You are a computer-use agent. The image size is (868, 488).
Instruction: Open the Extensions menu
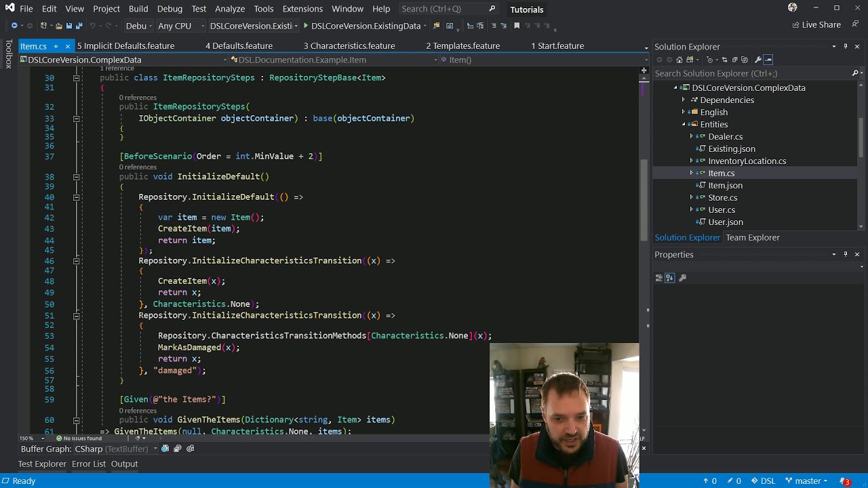point(302,9)
